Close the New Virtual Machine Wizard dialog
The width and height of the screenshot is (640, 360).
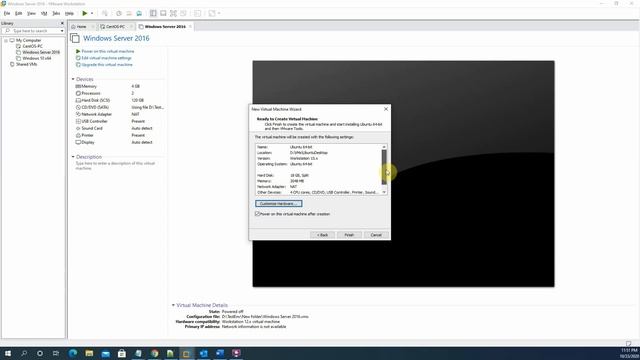(x=386, y=109)
